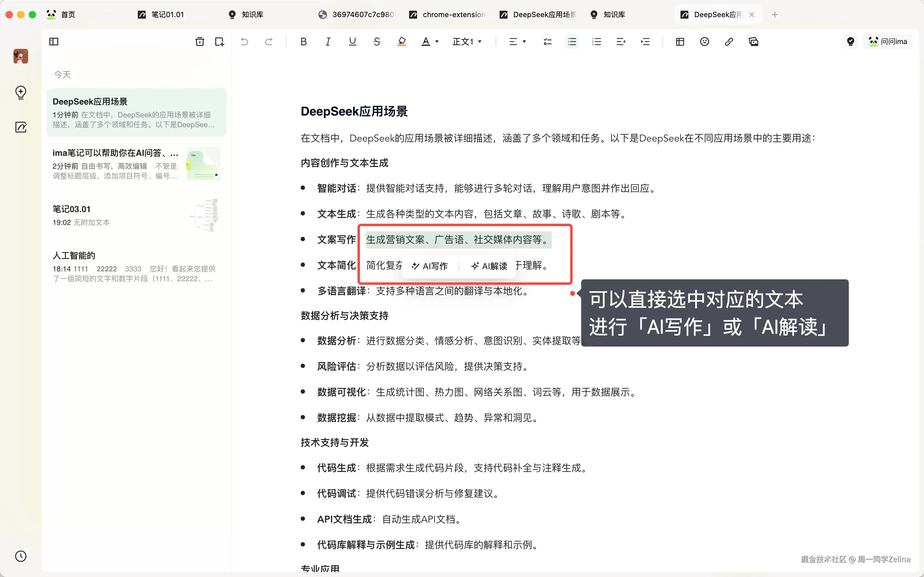Select the idea lightbulb icon in sidebar
This screenshot has width=924, height=577.
coord(21,92)
